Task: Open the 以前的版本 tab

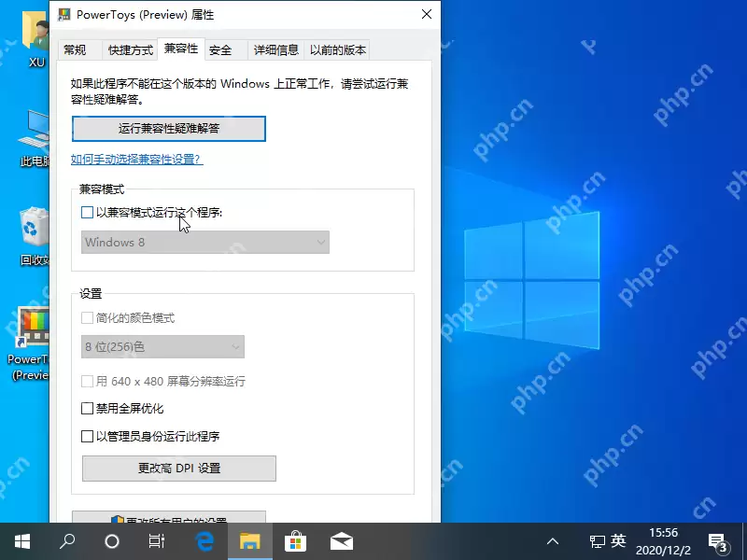Action: pyautogui.click(x=337, y=49)
